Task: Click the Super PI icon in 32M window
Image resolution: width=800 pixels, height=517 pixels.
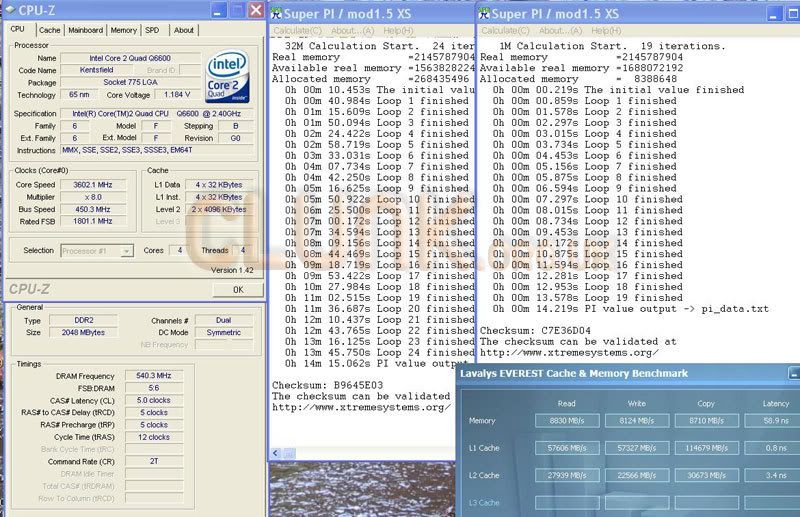Action: click(x=276, y=14)
